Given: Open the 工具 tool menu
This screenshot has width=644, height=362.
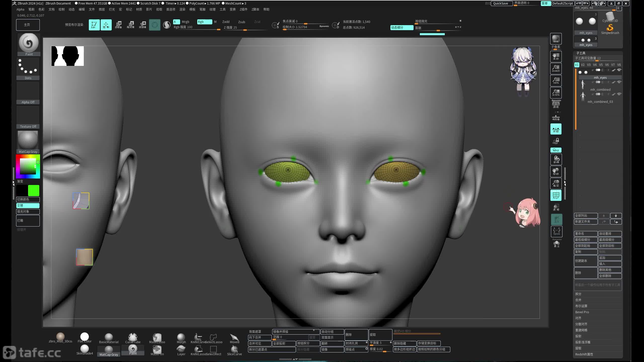Looking at the screenshot, I should (x=222, y=9).
